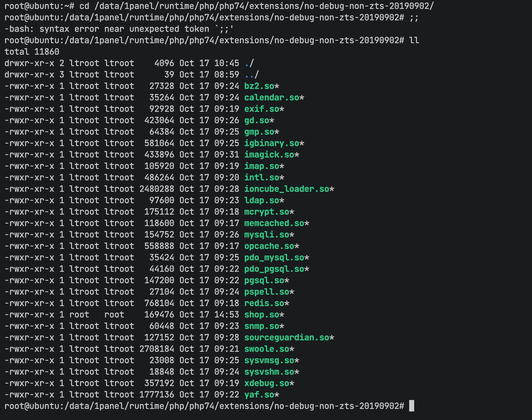
Task: Select redis.so file entry
Action: coord(264,303)
